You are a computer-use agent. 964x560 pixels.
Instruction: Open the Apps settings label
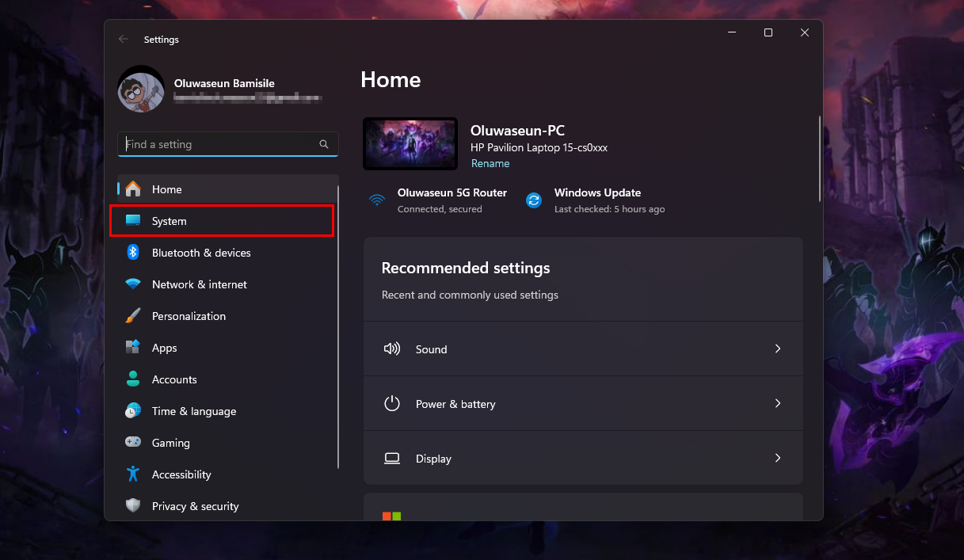coord(165,348)
